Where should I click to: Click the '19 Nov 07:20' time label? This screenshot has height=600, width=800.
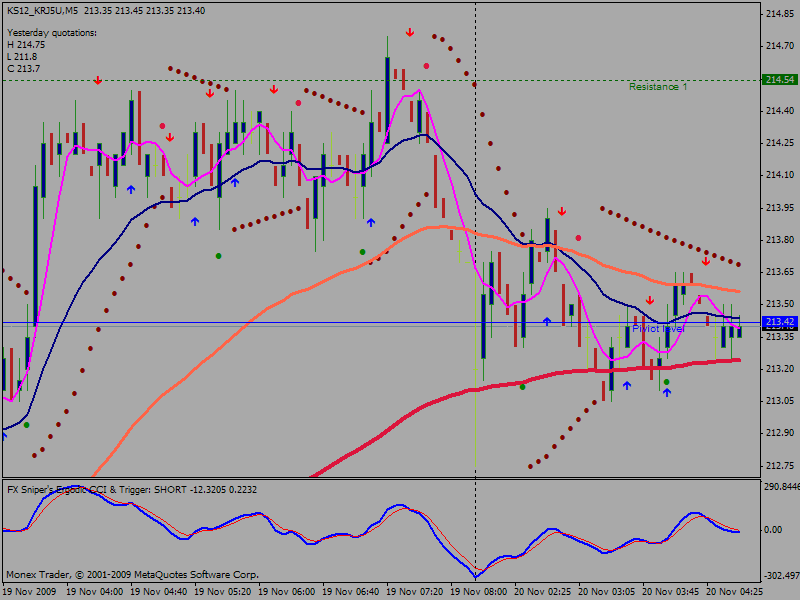[415, 592]
